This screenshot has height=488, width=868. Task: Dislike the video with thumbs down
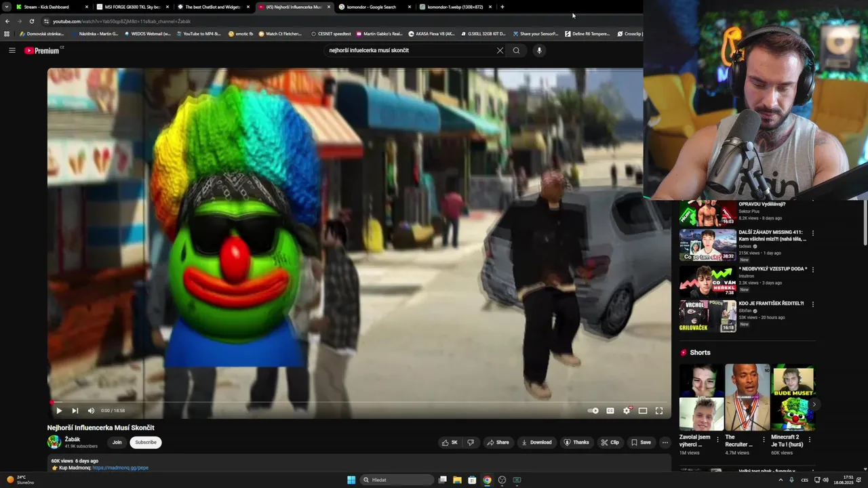pyautogui.click(x=471, y=442)
